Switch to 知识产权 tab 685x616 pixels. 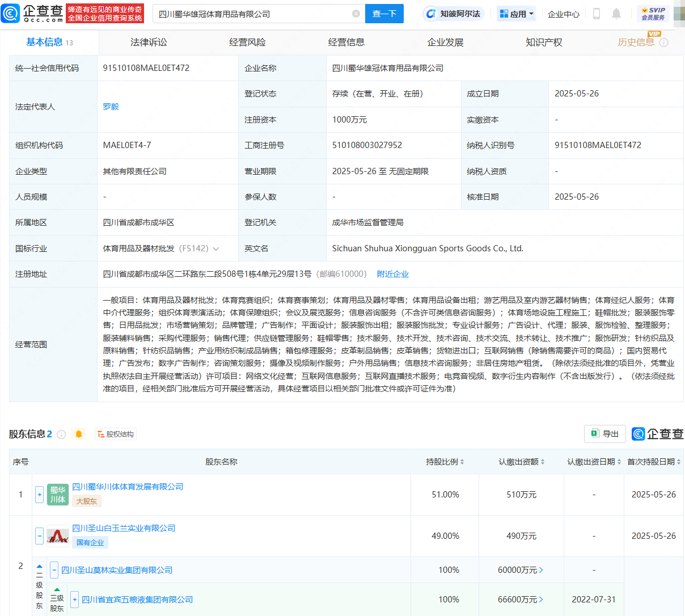[x=544, y=43]
